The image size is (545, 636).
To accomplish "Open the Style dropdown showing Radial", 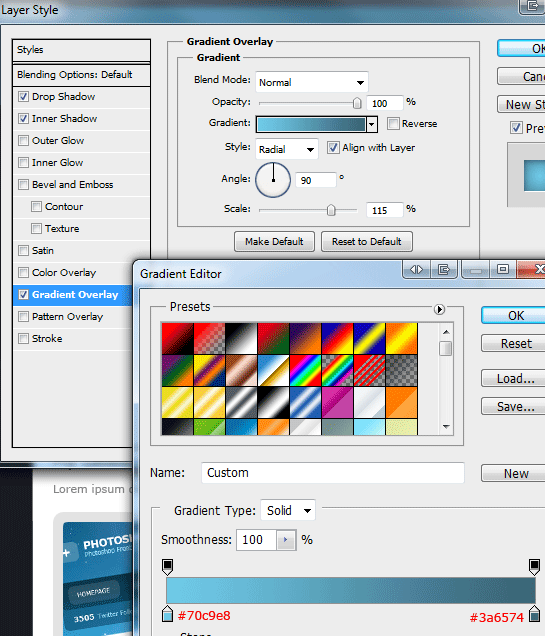I will (287, 149).
